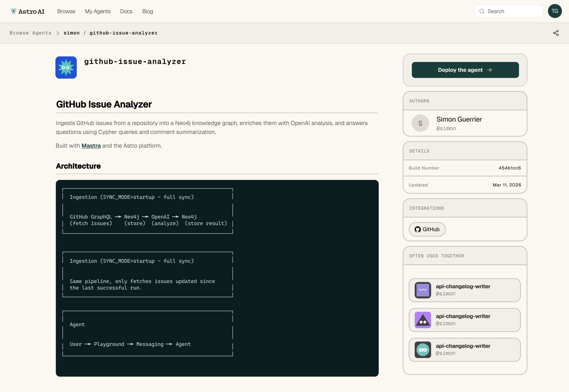Image resolution: width=569 pixels, height=392 pixels.
Task: Click the 'User → Playground' diagram line
Action: tap(130, 344)
